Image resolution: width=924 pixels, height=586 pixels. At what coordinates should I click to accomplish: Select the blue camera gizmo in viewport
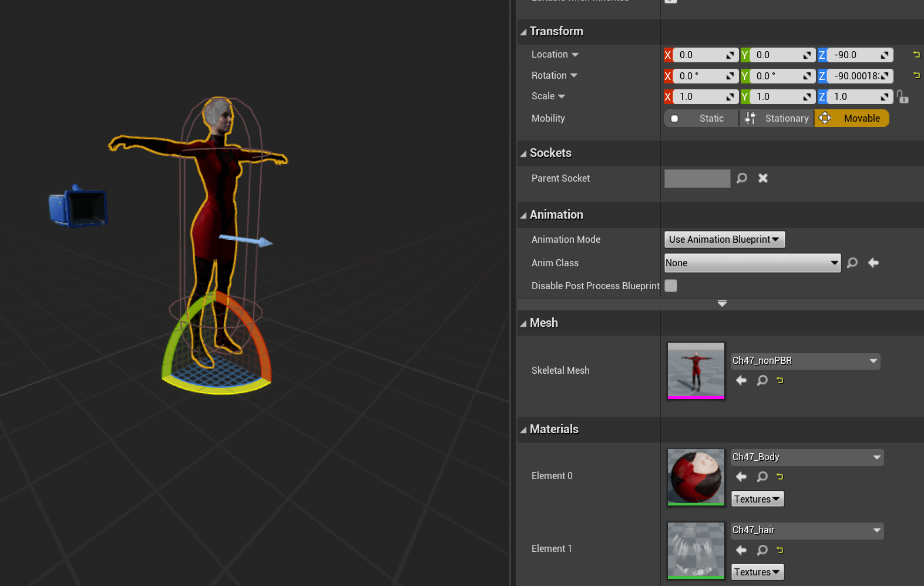78,206
